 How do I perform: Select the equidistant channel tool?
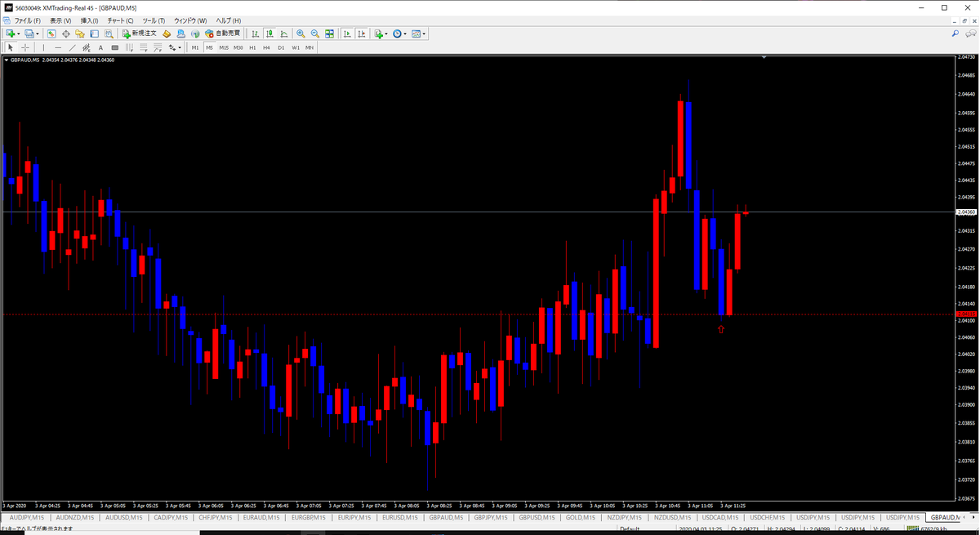87,47
